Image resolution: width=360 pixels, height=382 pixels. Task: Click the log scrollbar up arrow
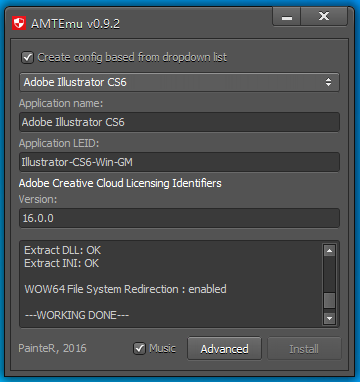tap(329, 250)
